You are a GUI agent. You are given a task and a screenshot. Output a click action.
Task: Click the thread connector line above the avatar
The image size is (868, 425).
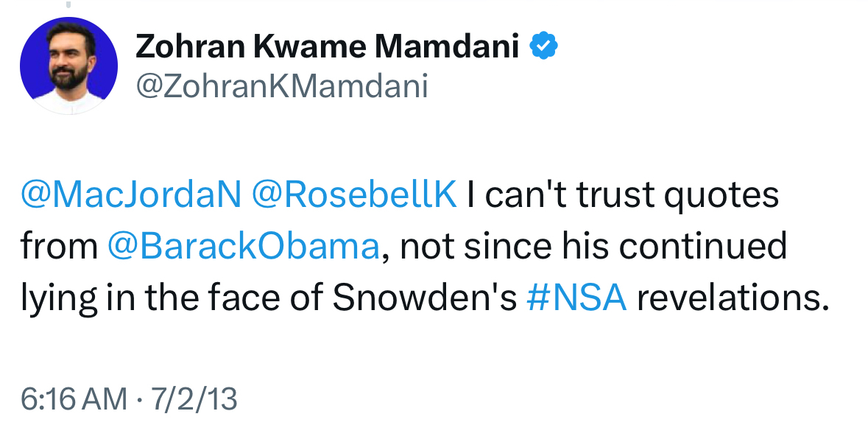(x=68, y=4)
